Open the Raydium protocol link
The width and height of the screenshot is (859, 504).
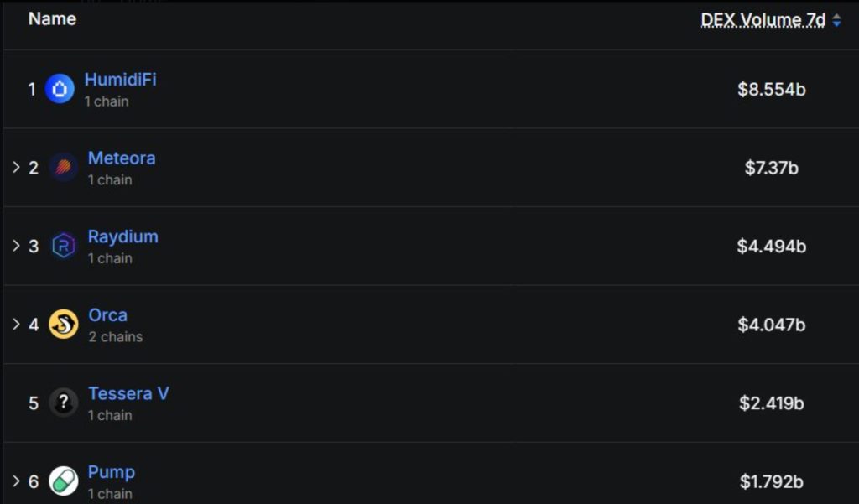click(122, 236)
